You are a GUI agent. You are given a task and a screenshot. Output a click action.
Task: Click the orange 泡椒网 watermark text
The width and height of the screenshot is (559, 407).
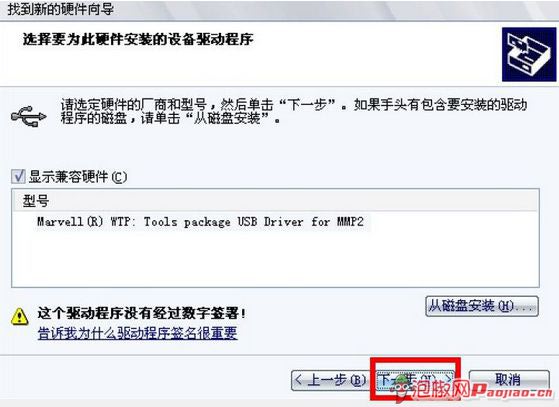(x=441, y=390)
